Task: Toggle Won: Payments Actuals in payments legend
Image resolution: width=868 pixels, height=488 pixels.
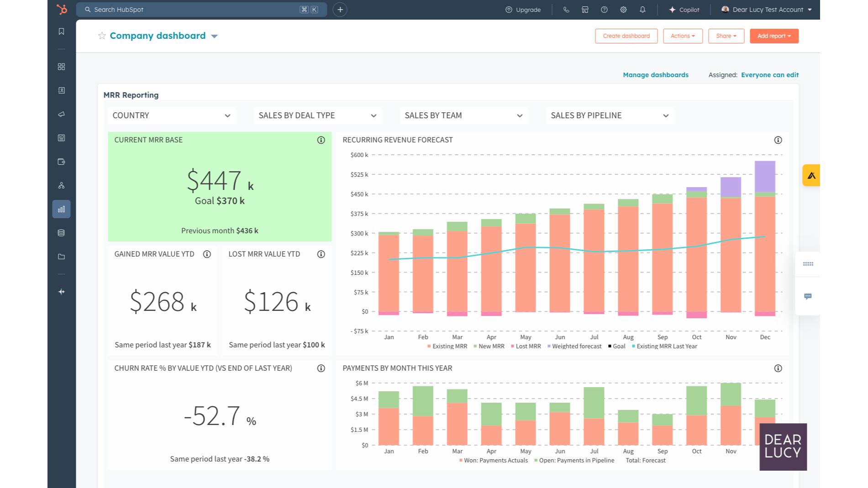Action: point(494,460)
